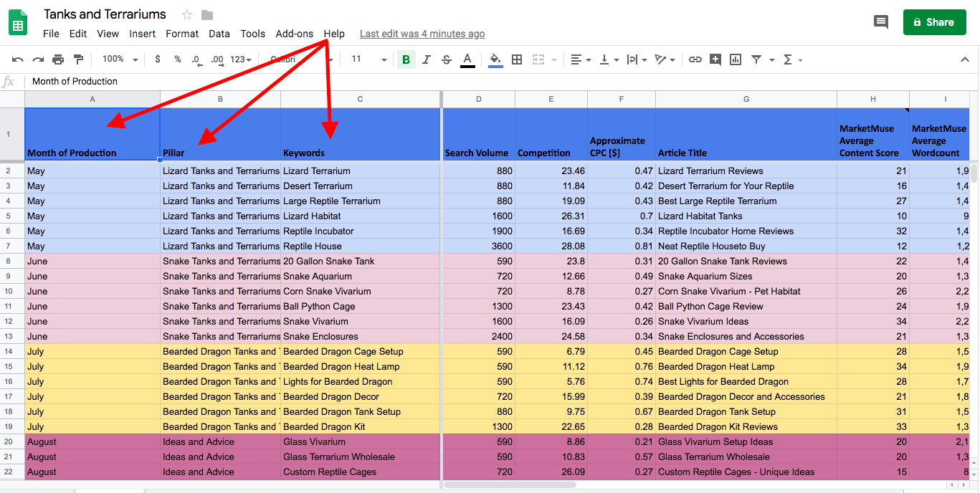
Task: Open the fill color picker
Action: click(495, 59)
